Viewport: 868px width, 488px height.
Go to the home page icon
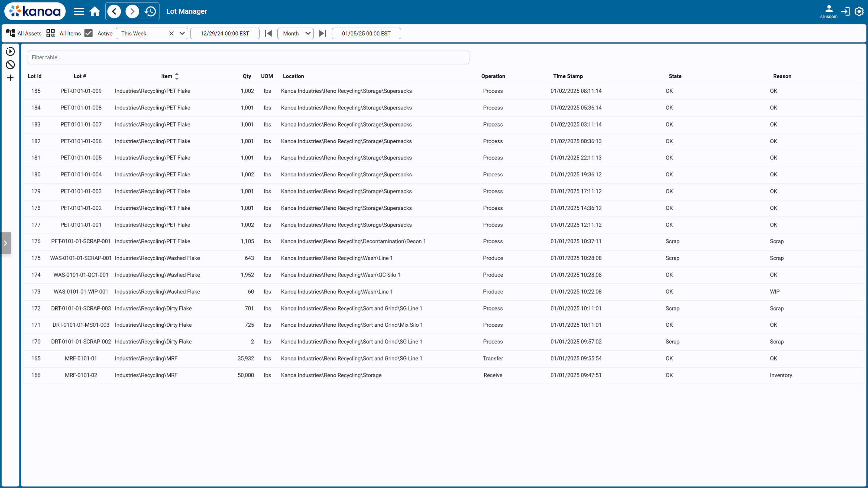[x=95, y=12]
